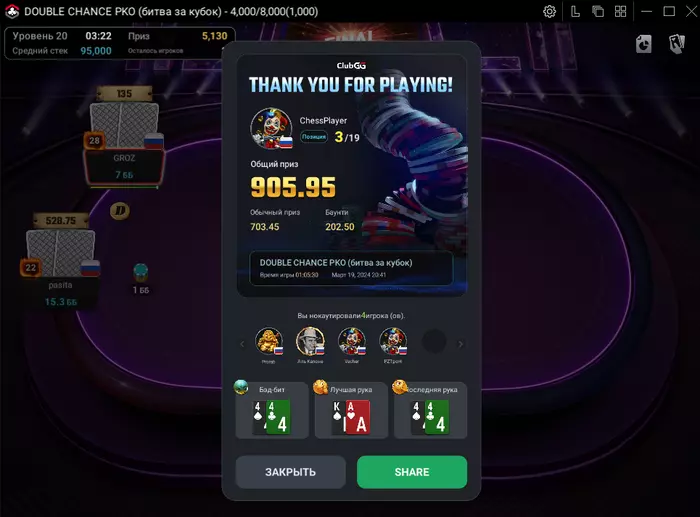This screenshot has height=517, width=700.
Task: Open the Последняя рука hand card
Action: pyautogui.click(x=430, y=410)
